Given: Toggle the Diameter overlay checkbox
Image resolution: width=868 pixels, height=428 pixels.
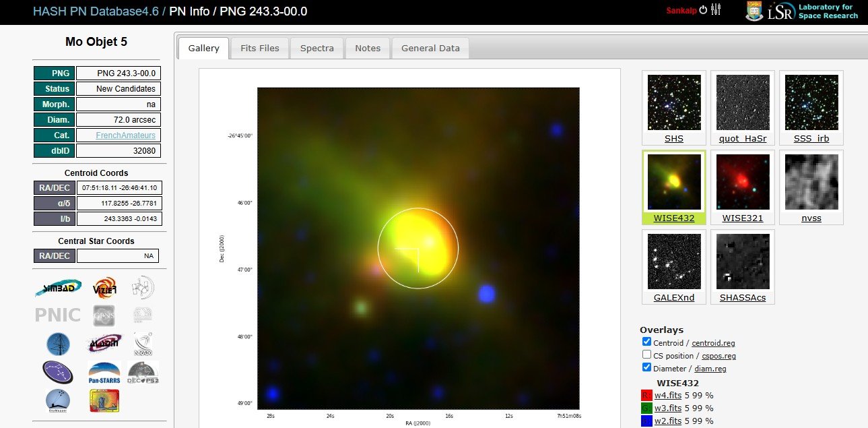Looking at the screenshot, I should click(646, 368).
